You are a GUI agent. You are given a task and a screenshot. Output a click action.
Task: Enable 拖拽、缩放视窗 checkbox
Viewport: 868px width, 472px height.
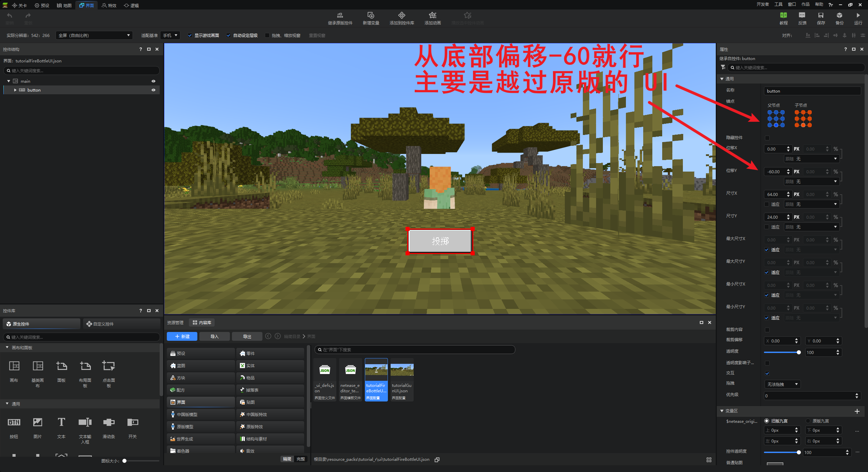(x=267, y=35)
